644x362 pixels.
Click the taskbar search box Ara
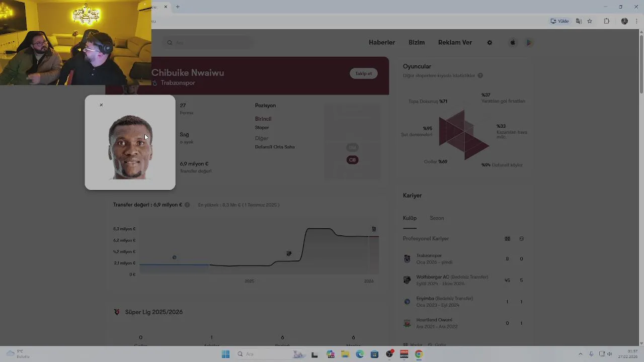[x=270, y=354]
